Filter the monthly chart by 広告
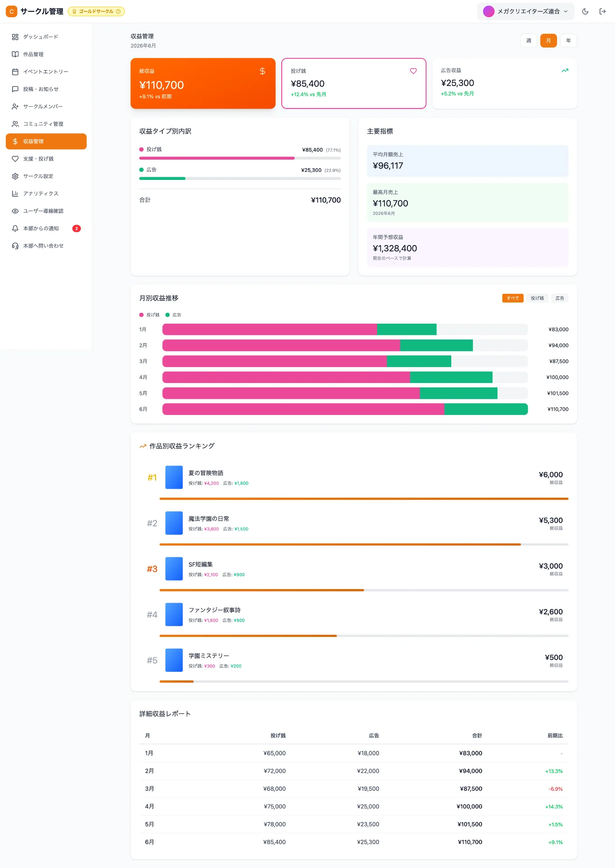 tap(560, 298)
